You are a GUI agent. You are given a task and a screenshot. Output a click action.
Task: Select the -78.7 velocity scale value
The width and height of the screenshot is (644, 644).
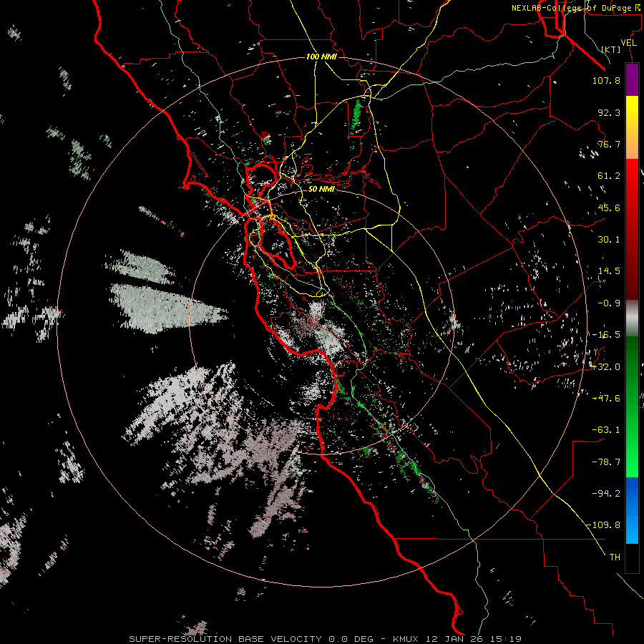pos(606,462)
